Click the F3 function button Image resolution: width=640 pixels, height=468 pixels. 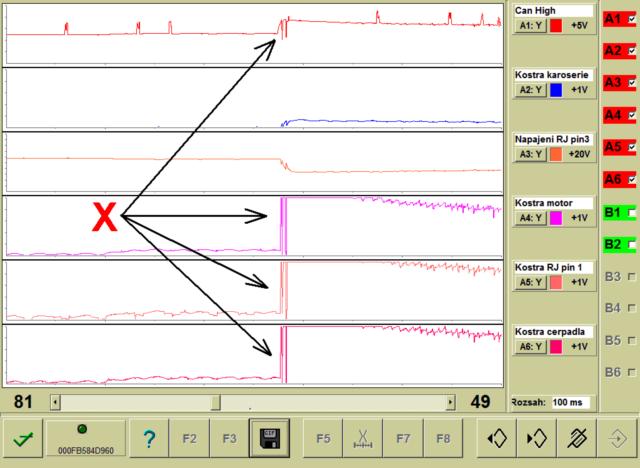(x=229, y=439)
